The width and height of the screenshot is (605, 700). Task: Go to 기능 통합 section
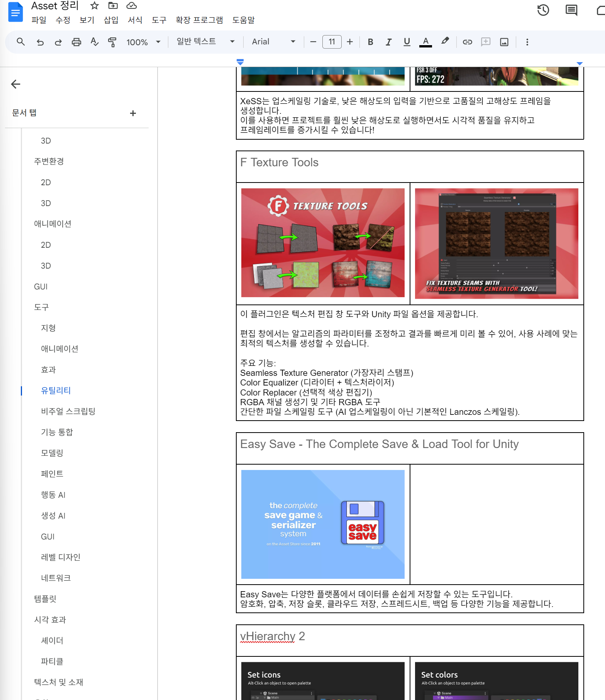pyautogui.click(x=57, y=432)
